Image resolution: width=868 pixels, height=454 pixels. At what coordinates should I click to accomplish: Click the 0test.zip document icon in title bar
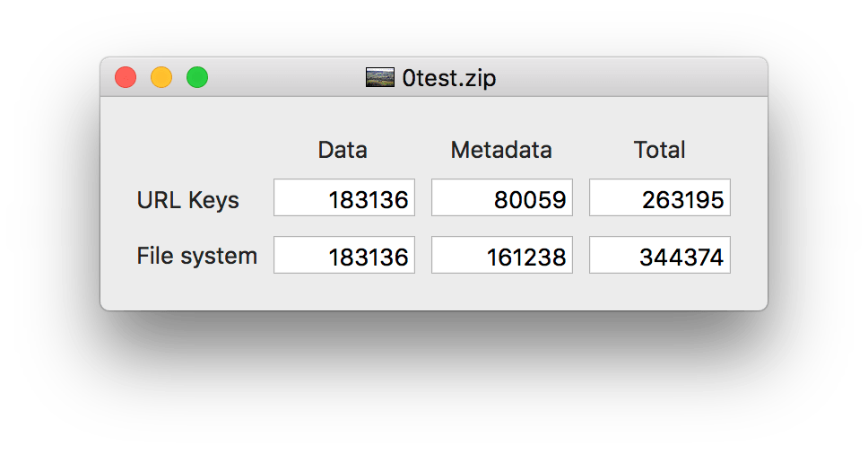[x=380, y=78]
